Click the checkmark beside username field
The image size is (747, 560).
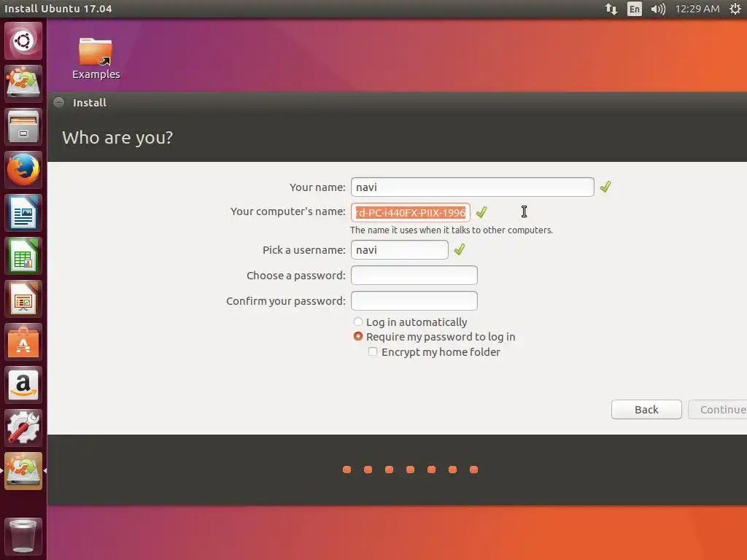460,249
